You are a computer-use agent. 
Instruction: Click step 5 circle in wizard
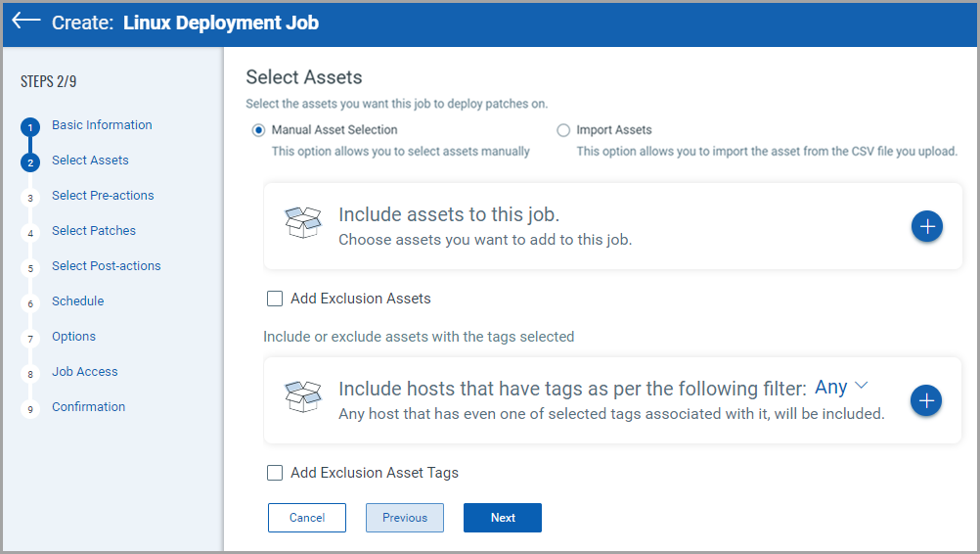[x=30, y=268]
